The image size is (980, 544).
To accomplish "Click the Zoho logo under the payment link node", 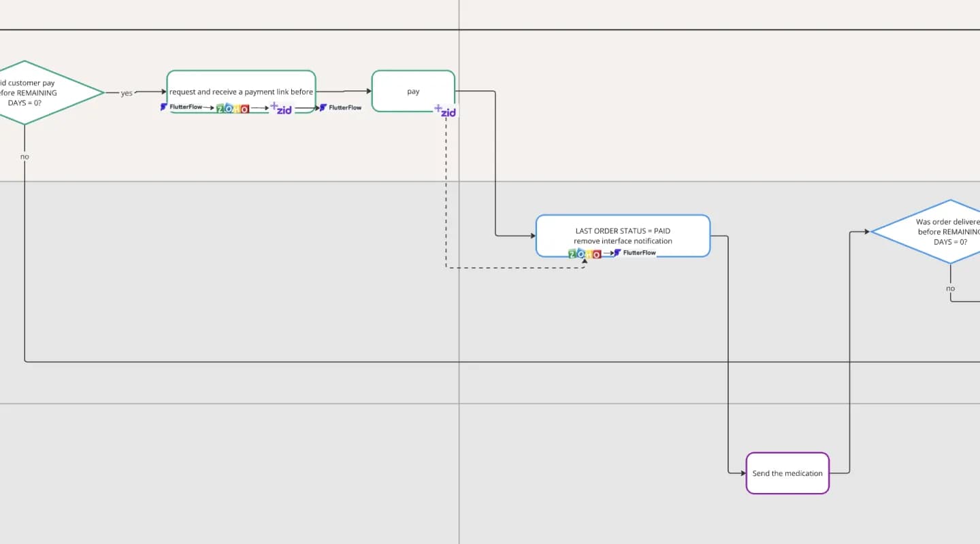I will point(233,108).
